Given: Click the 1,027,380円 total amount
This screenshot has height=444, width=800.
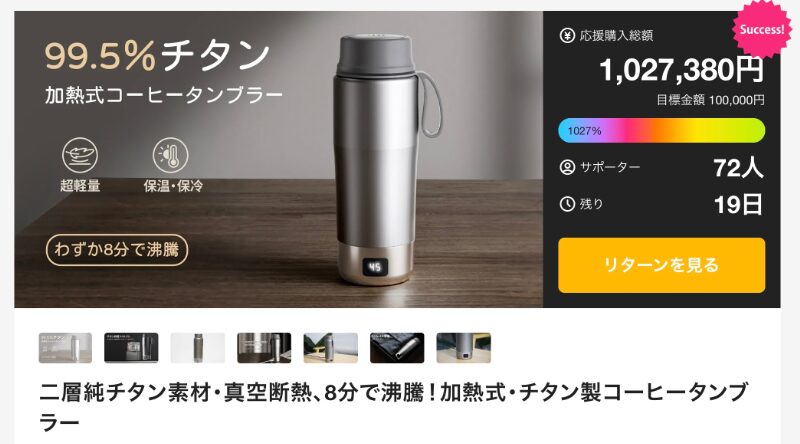Looking at the screenshot, I should pos(682,70).
